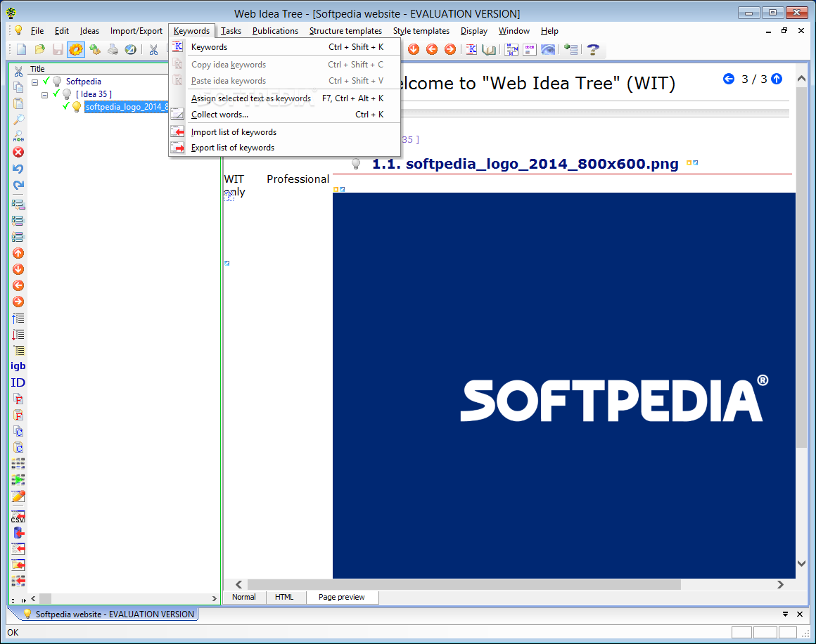
Task: Click the pencil edit sidebar icon
Action: point(18,496)
